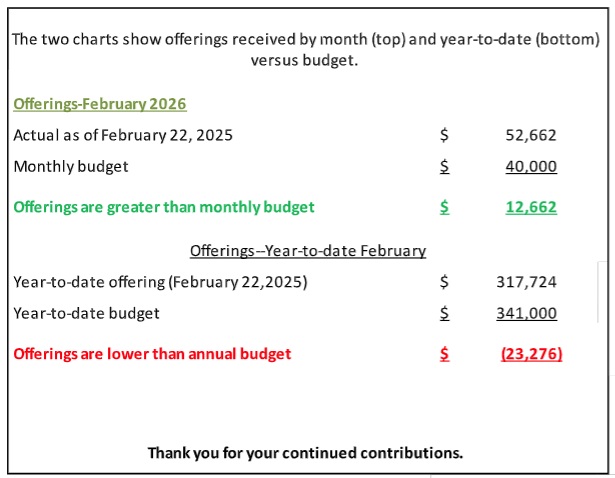Click the dollar sign beside 40,000
Viewport: 615px width, 478px height.
pos(444,167)
